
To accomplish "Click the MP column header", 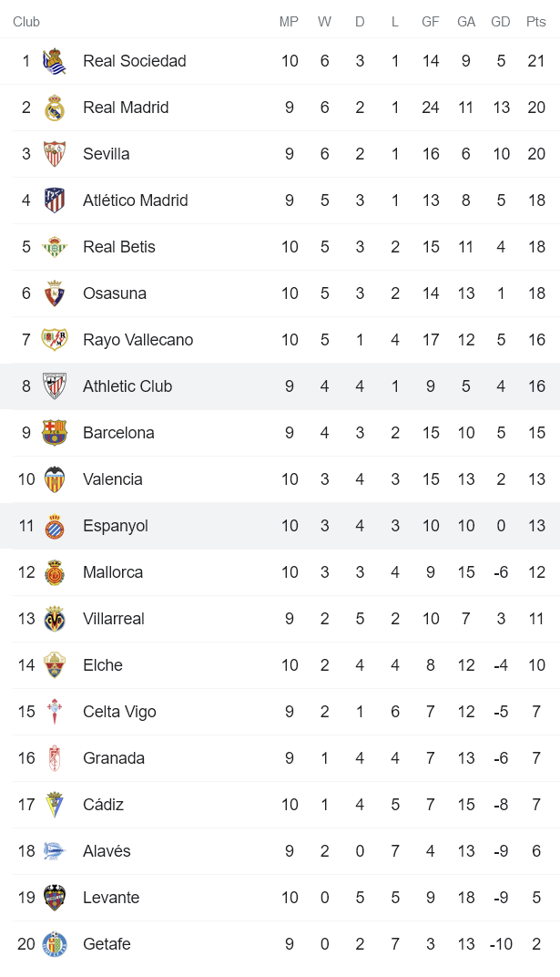I will [x=289, y=22].
